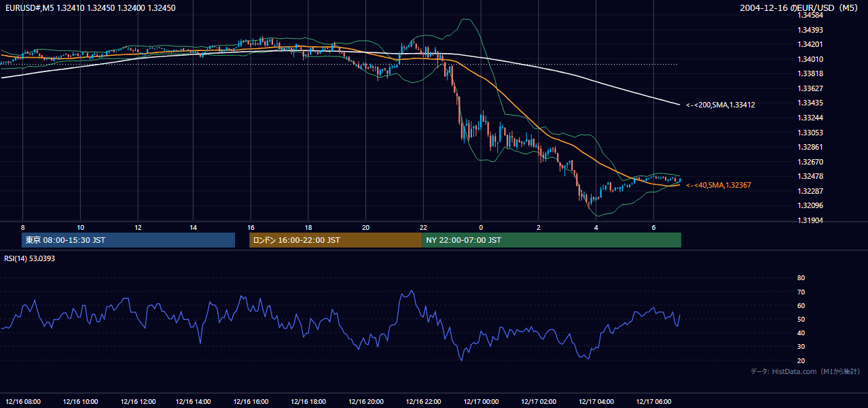Screen dimensions: 868x408
Task: Click hour tick 10 under price chart
Action: (x=80, y=227)
